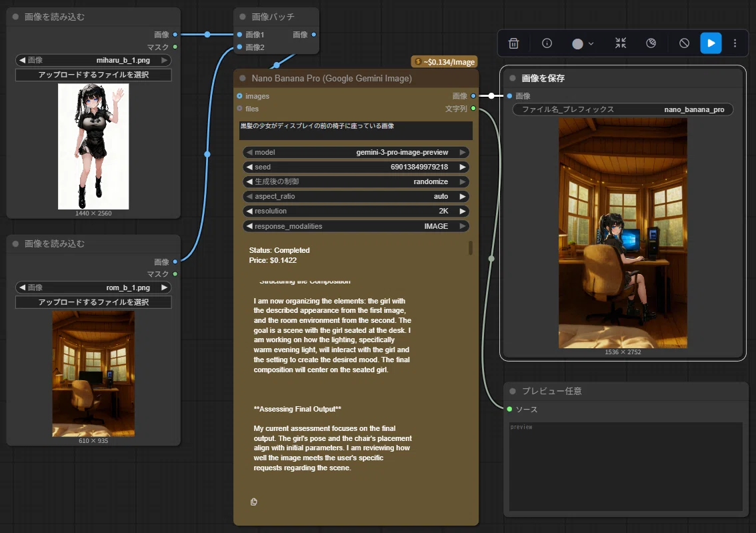The width and height of the screenshot is (756, 533).
Task: Run the workflow with the blue play button
Action: [x=711, y=43]
